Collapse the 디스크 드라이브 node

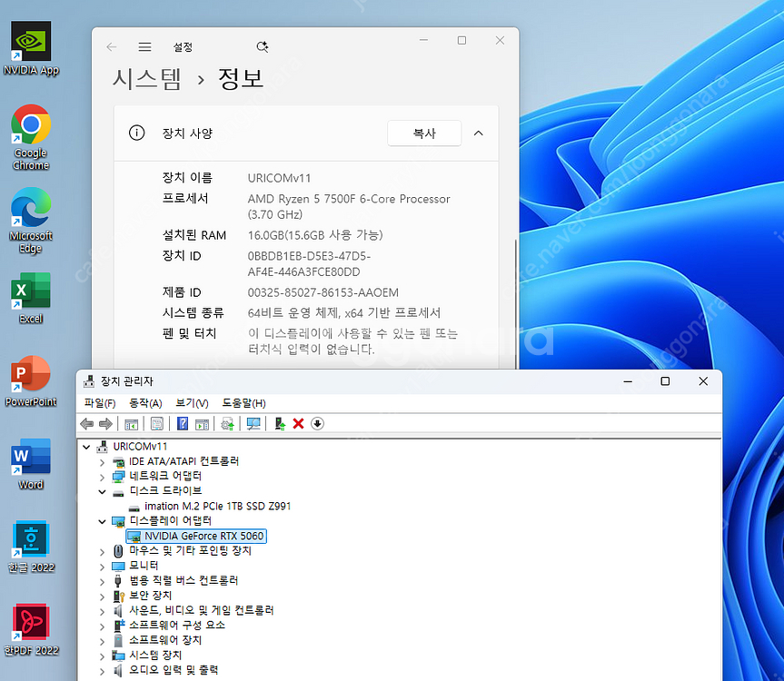[x=102, y=491]
